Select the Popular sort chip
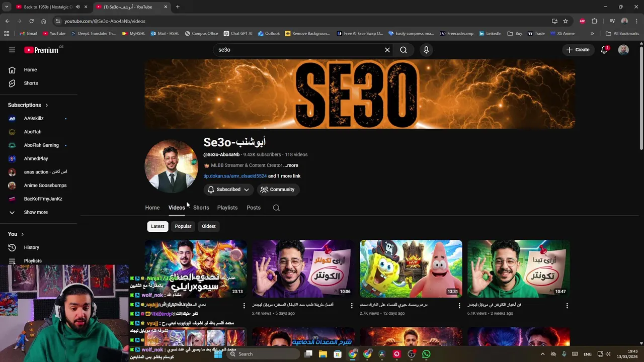Image resolution: width=644 pixels, height=362 pixels. tap(183, 226)
